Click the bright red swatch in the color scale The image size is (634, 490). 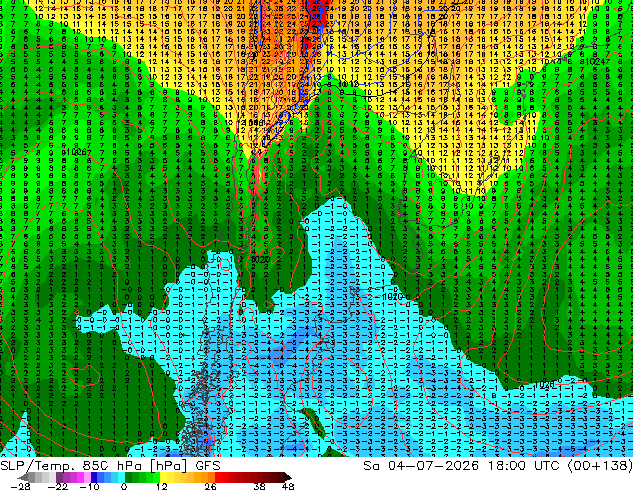pyautogui.click(x=218, y=477)
